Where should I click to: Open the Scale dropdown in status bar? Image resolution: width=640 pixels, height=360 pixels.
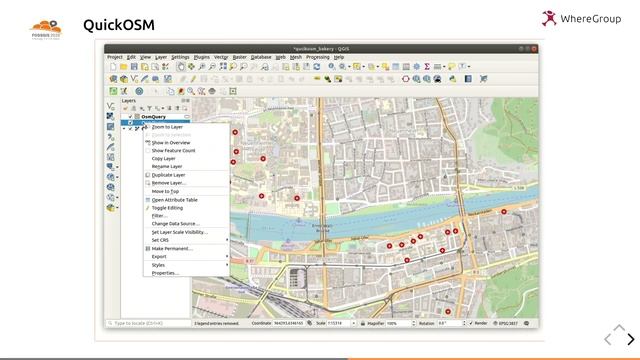point(353,323)
